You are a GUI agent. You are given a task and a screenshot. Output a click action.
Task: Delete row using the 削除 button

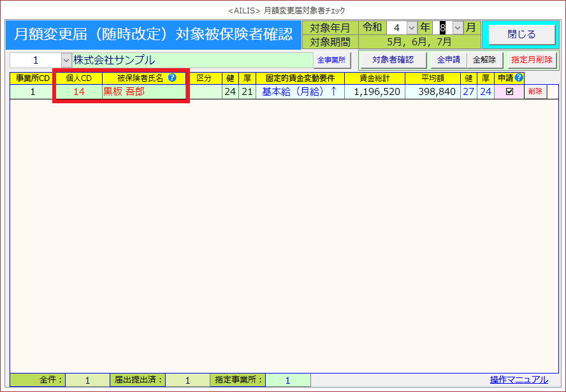point(535,92)
